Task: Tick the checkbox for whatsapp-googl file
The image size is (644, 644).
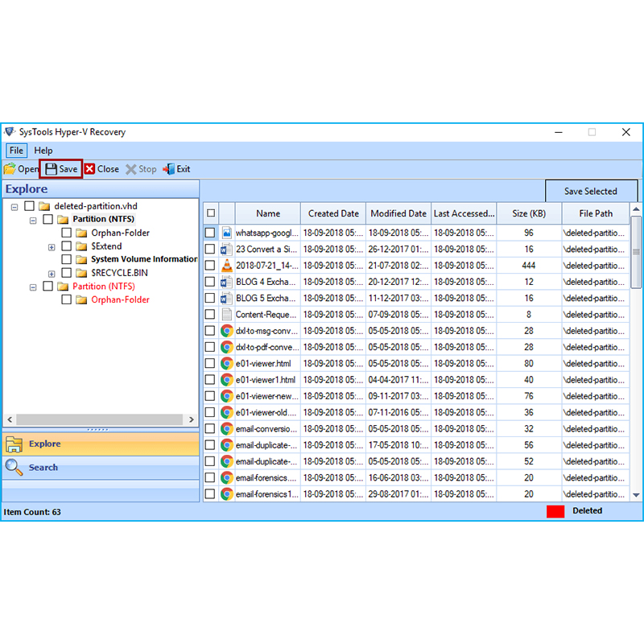Action: [210, 233]
